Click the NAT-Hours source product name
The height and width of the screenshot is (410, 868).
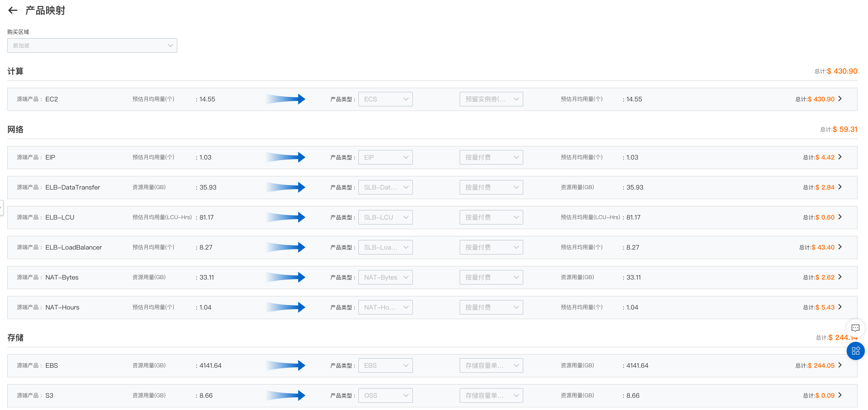62,307
